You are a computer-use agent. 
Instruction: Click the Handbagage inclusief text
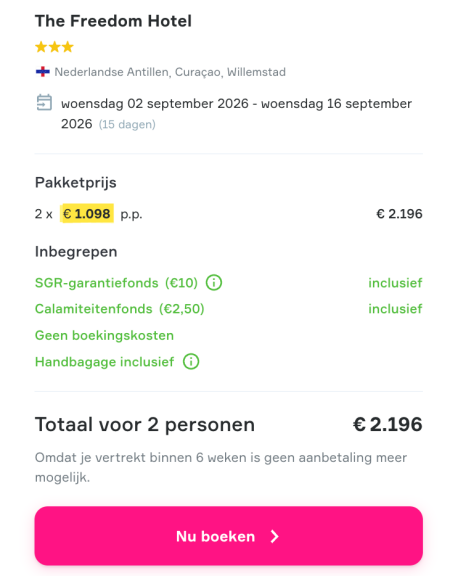click(104, 362)
